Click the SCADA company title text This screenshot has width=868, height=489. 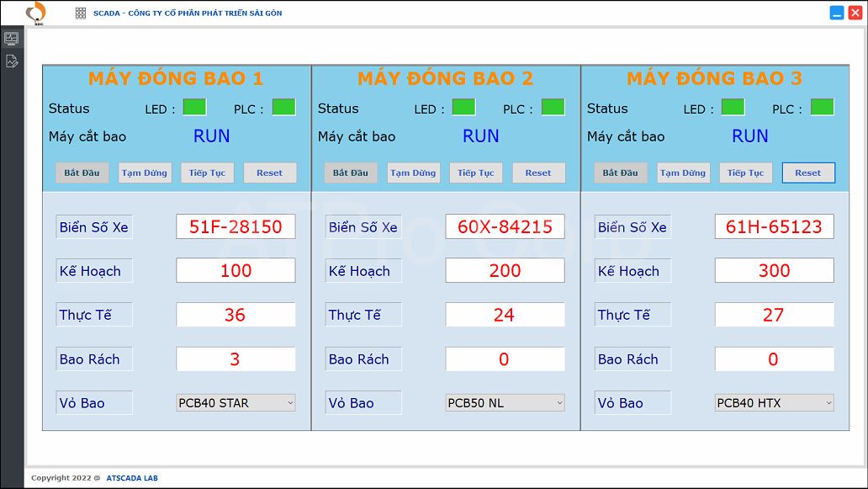point(188,13)
